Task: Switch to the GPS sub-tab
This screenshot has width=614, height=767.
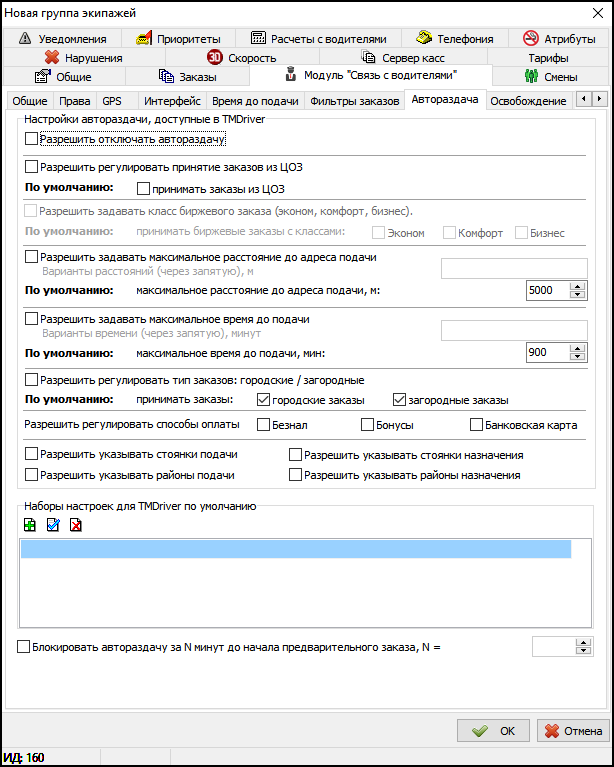Action: tap(112, 101)
